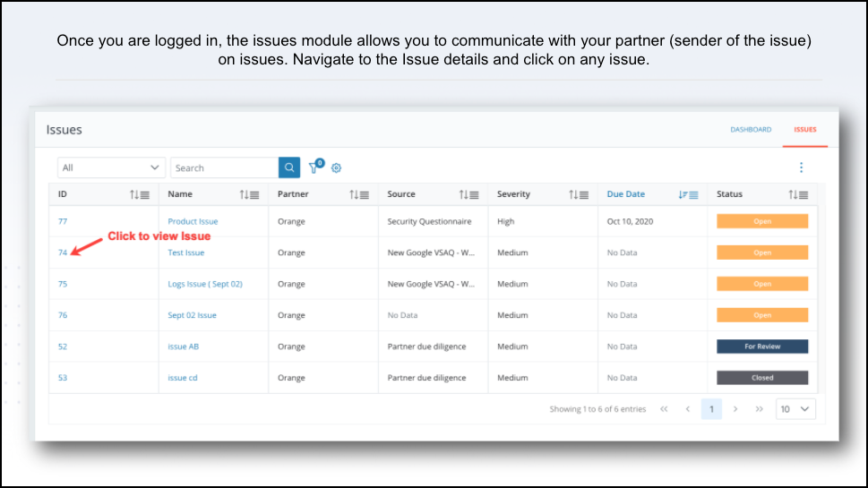Open issue ID 74 link
This screenshot has height=488, width=868.
pos(63,253)
